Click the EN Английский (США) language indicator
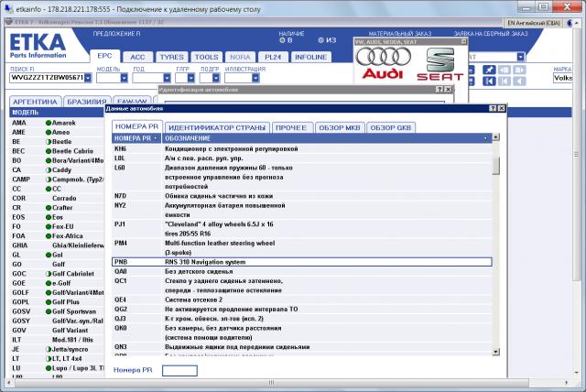The image size is (586, 392). (534, 23)
